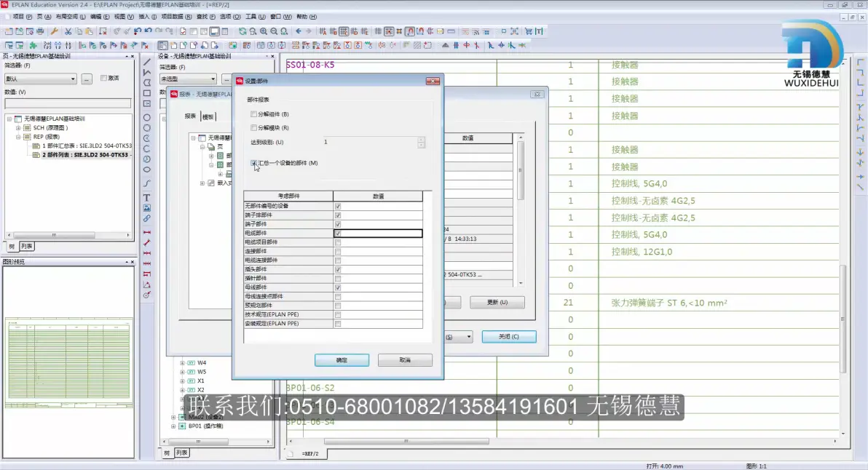This screenshot has width=868, height=470.
Task: Open the 工具 (U) menu
Action: pyautogui.click(x=255, y=17)
